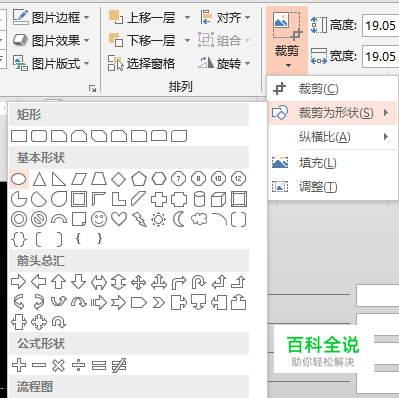Choose the equal sign equation shape

(99, 365)
